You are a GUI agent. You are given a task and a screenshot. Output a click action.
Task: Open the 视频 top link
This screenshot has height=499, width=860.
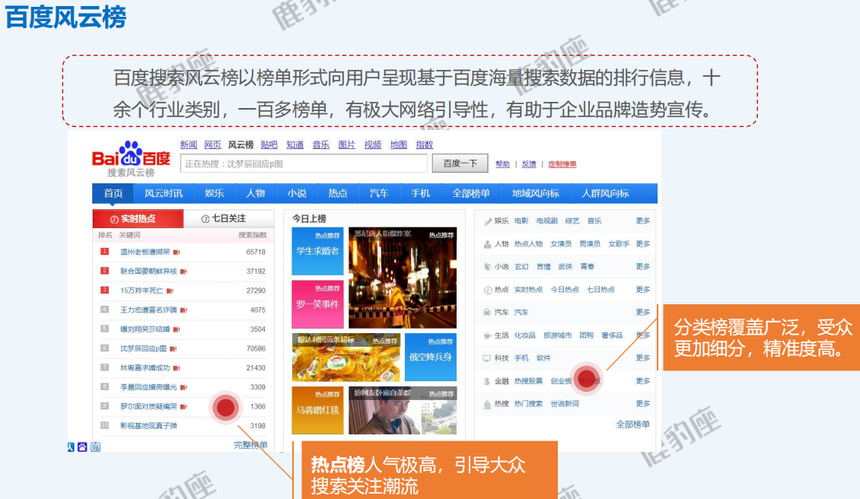tap(372, 145)
